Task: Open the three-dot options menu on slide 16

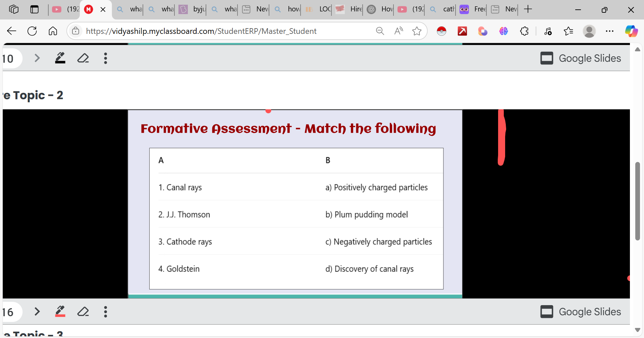Action: pyautogui.click(x=105, y=312)
